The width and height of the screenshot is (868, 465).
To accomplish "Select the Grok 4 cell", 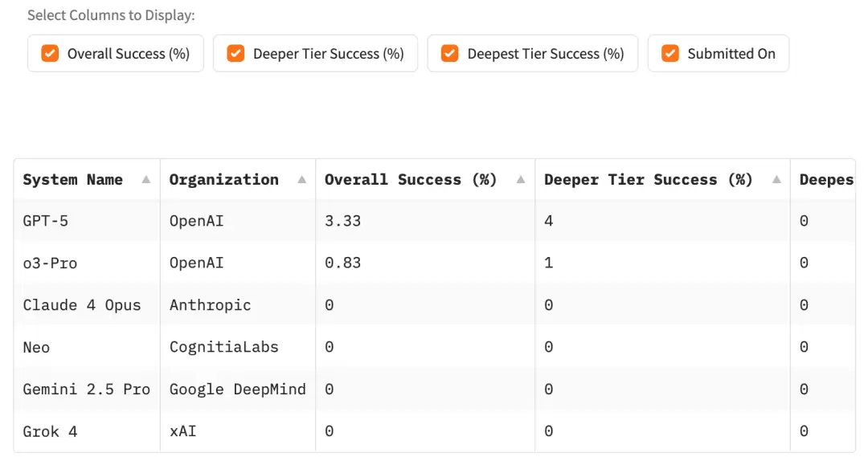I will coord(50,431).
